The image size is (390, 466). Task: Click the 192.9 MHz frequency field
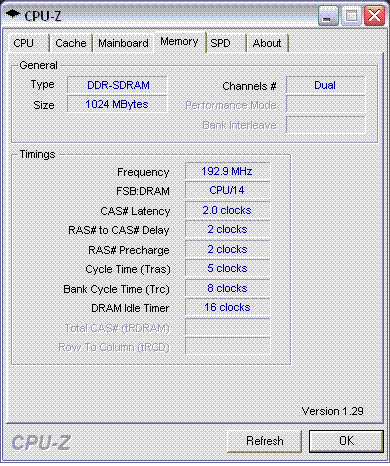(227, 171)
